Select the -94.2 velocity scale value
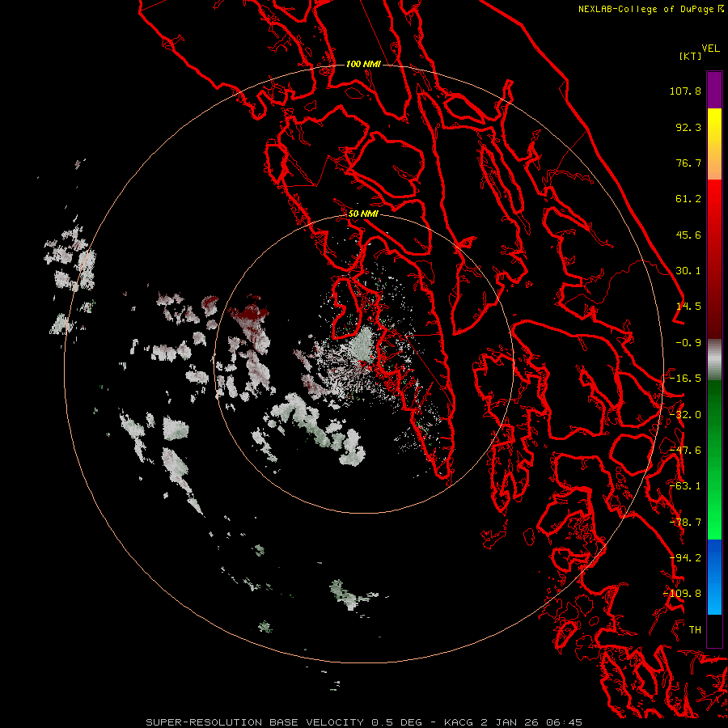This screenshot has width=728, height=728. click(x=685, y=558)
